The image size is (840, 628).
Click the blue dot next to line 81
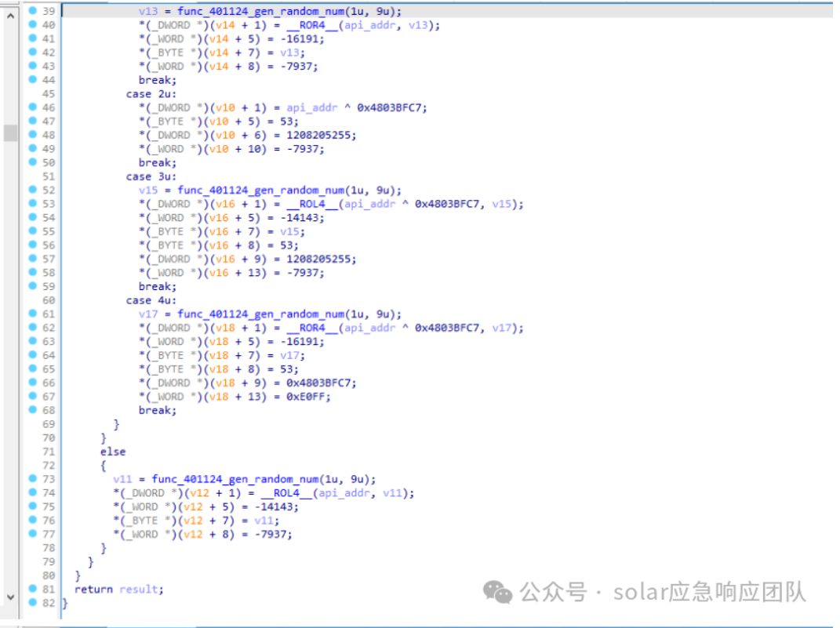tap(32, 589)
